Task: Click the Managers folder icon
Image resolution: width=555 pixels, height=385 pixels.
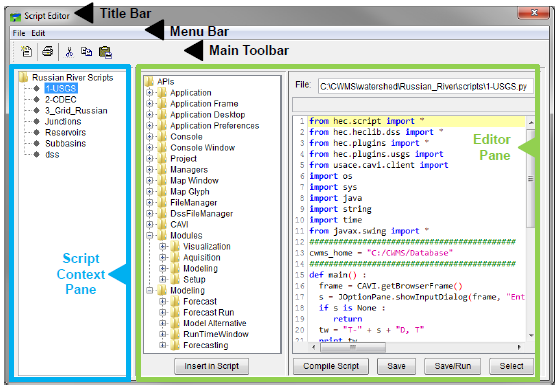Action: pos(162,169)
